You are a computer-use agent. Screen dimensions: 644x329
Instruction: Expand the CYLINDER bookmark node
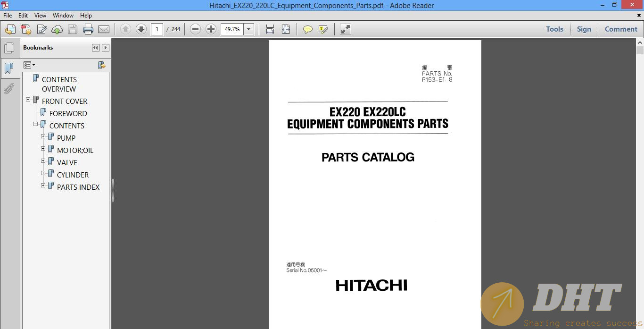(x=43, y=173)
